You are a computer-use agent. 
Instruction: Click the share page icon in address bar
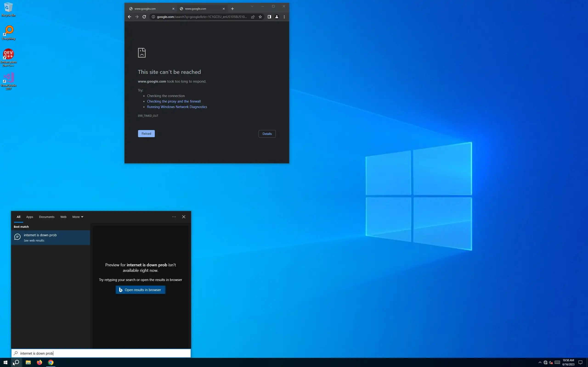click(x=253, y=17)
